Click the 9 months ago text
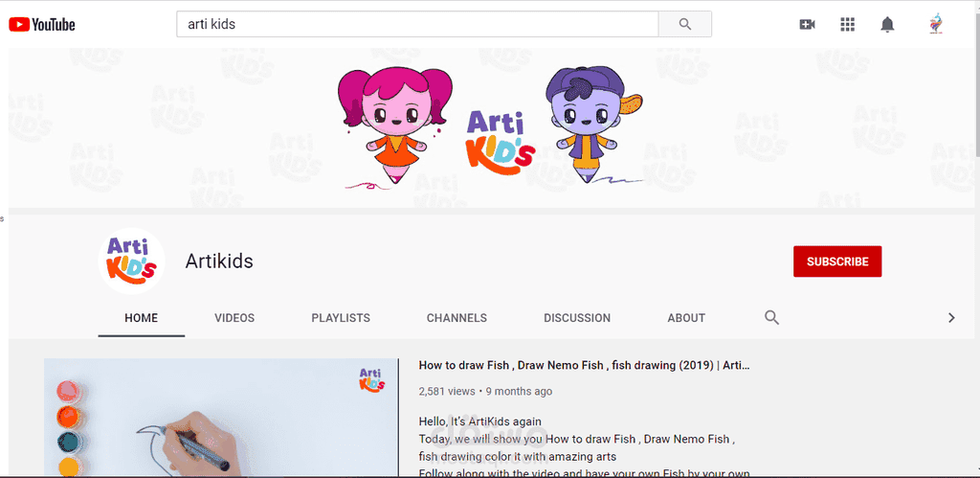The width and height of the screenshot is (980, 478). point(519,392)
